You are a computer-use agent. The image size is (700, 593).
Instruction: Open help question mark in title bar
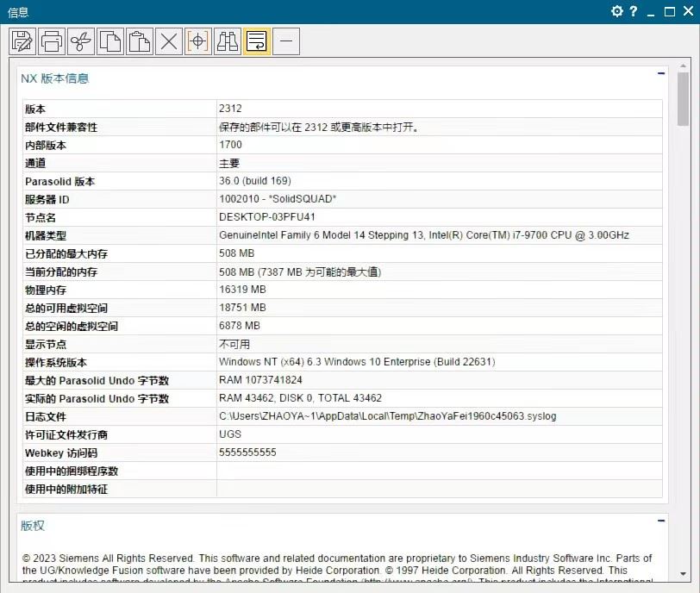pyautogui.click(x=633, y=11)
